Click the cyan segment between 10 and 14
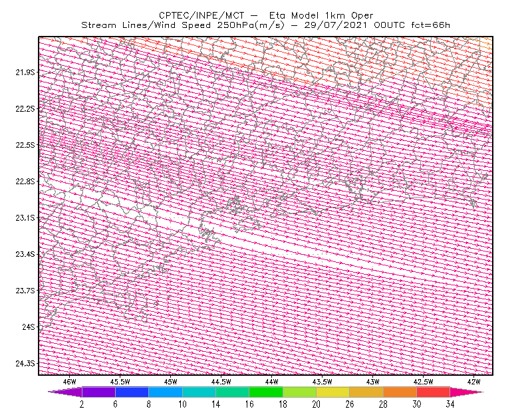This screenshot has height=411, width=532. [199, 392]
